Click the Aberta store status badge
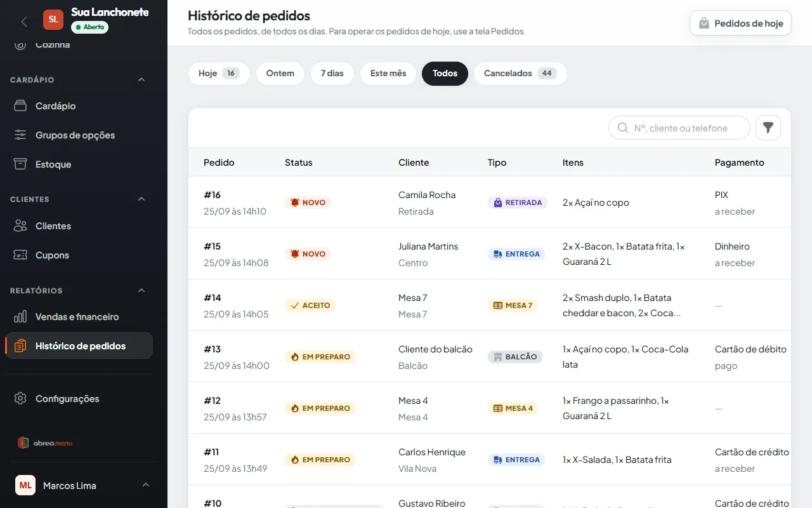The height and width of the screenshot is (508, 812). (89, 27)
